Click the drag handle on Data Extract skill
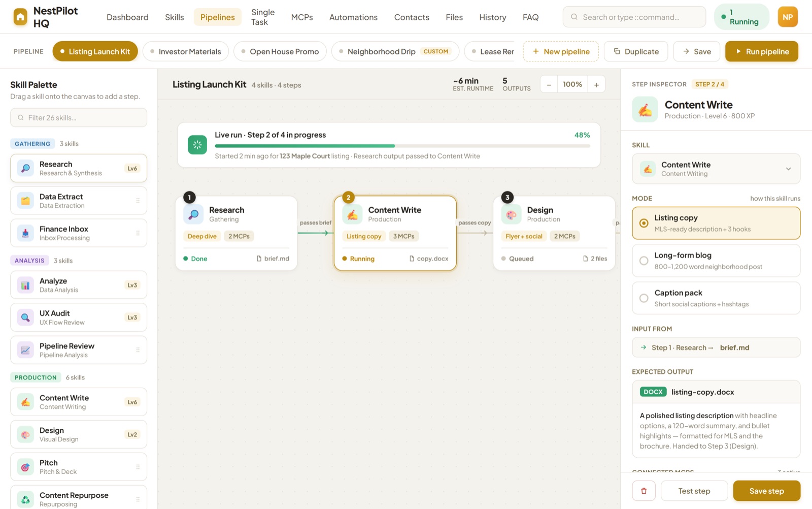812x509 pixels. point(138,201)
